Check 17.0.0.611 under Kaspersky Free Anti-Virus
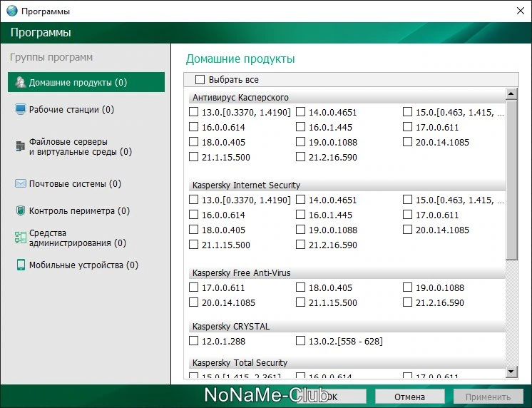Viewport: 532px width, 408px height. pos(193,287)
